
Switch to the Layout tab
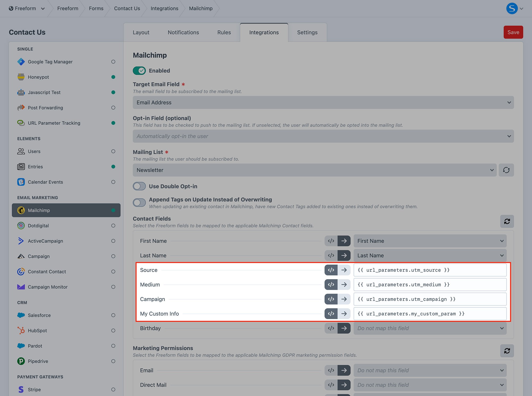[141, 32]
